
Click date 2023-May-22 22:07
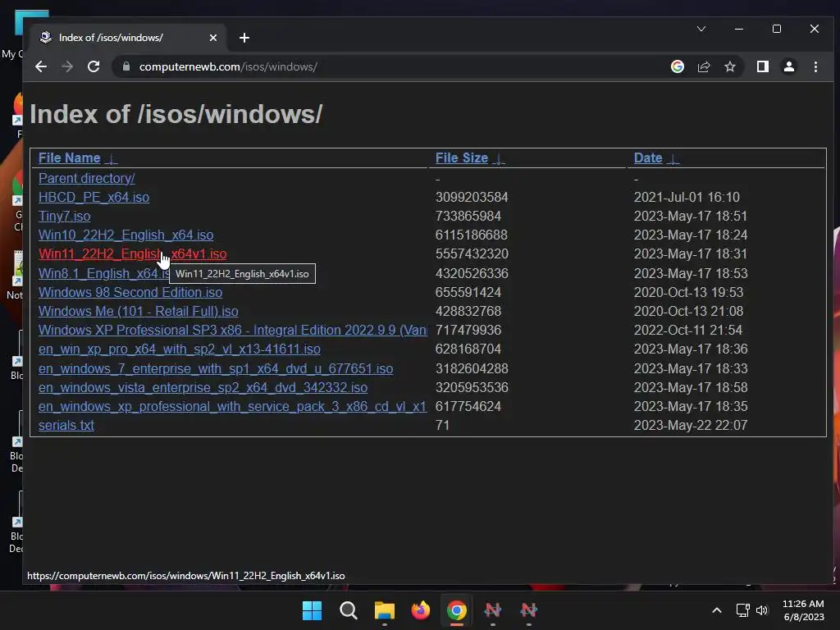pyautogui.click(x=691, y=426)
